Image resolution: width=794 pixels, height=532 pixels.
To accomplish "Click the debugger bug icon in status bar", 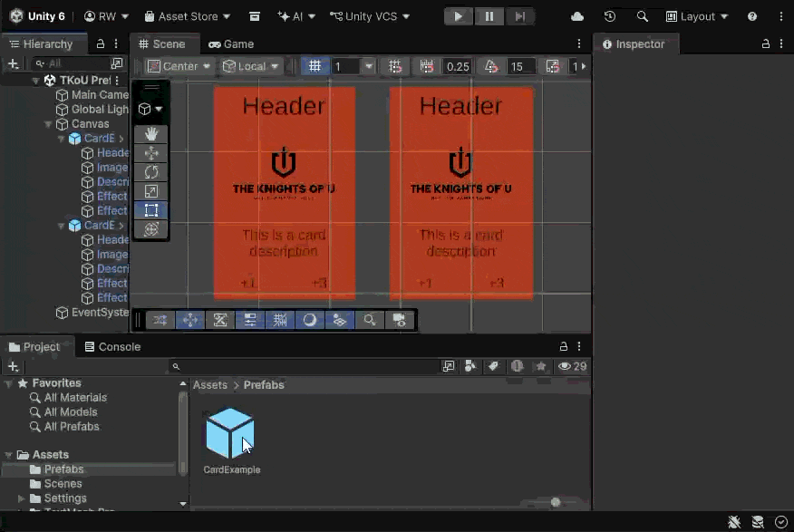I will (734, 522).
